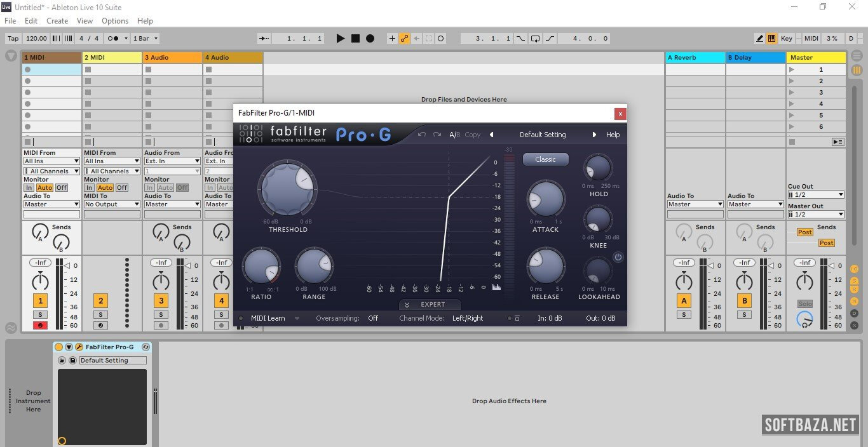868x447 pixels.
Task: Toggle track 3 activator button
Action: click(161, 301)
